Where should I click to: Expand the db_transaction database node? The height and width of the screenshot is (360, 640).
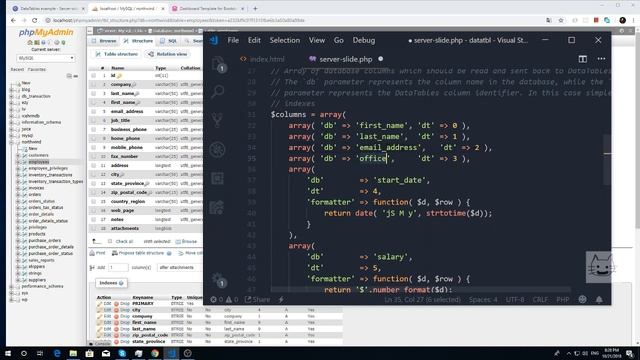12,96
